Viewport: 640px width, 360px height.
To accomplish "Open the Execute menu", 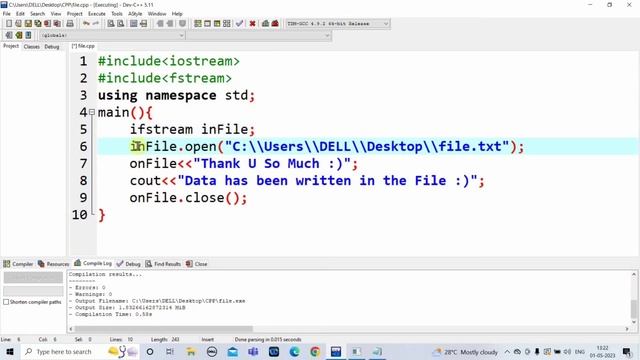I will tap(97, 14).
